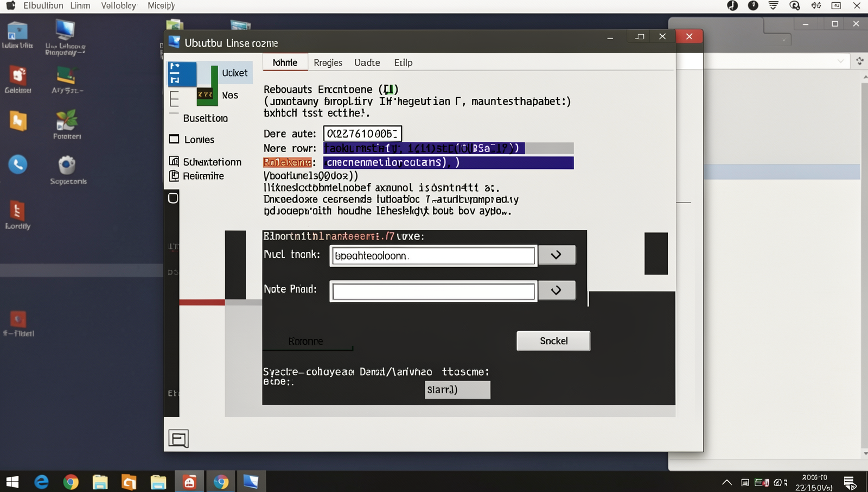
Task: Click the search icon in the top menu bar
Action: pos(795,5)
